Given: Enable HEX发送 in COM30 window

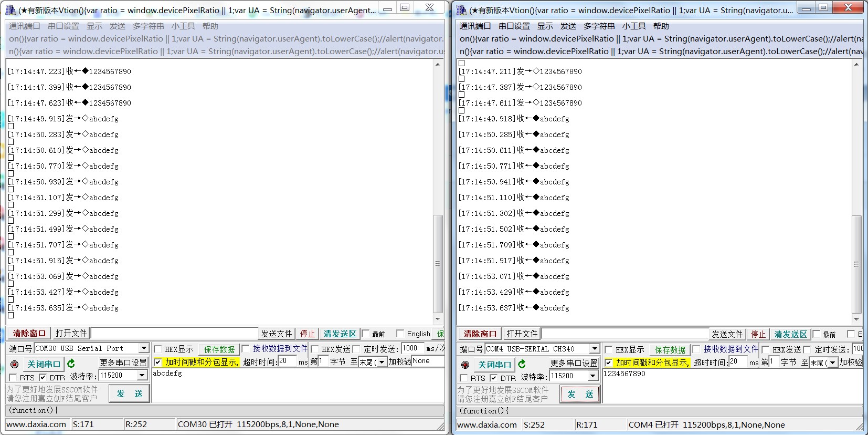Looking at the screenshot, I should tap(315, 349).
